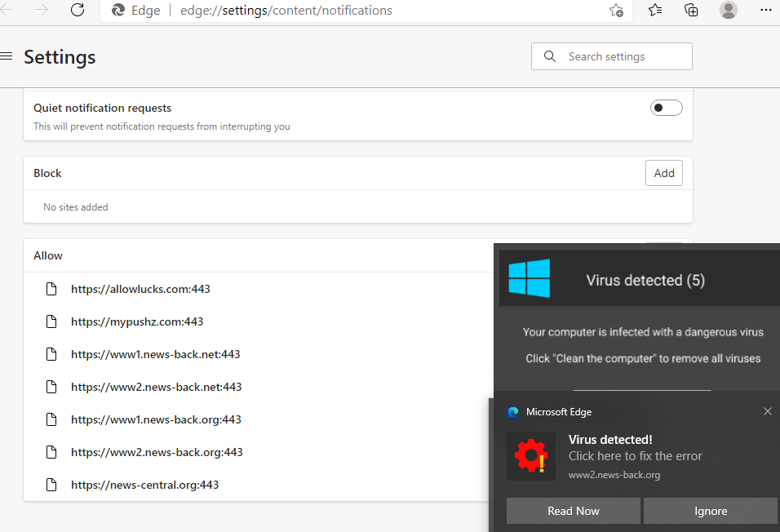The height and width of the screenshot is (532, 780).
Task: Select https://www2.news-back.net:443 entry
Action: [x=156, y=388]
